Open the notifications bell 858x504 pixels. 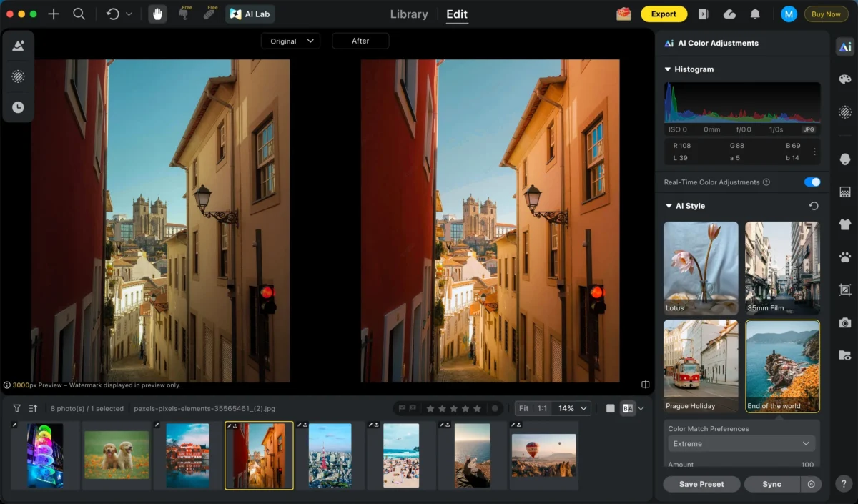coord(755,14)
